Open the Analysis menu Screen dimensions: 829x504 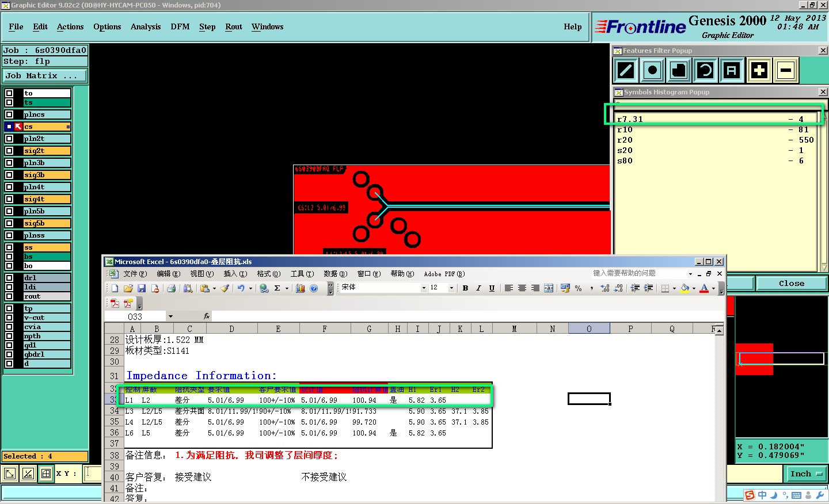(146, 27)
